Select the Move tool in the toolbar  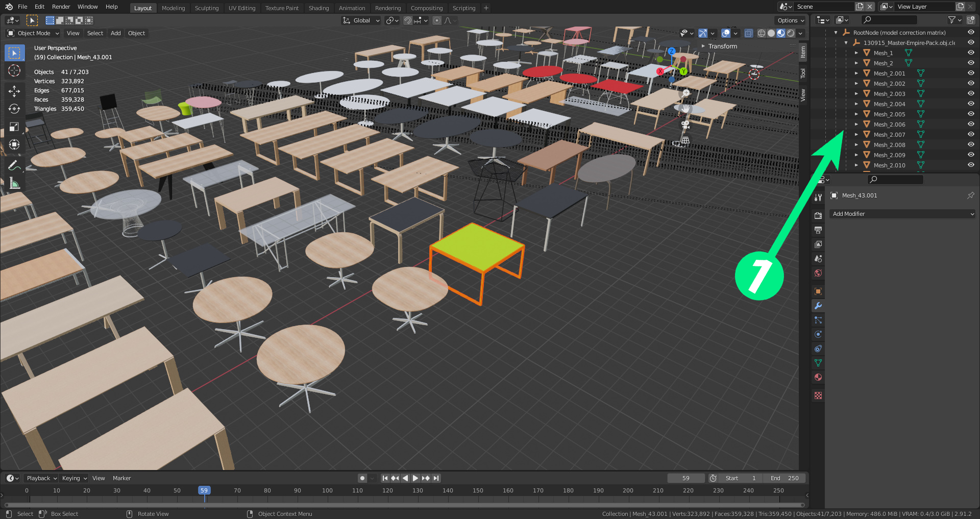(x=14, y=91)
